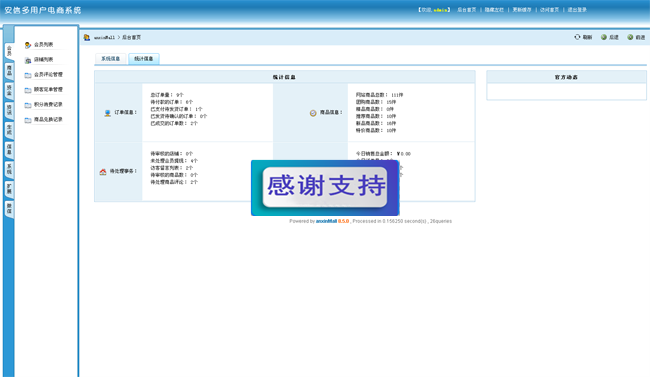Click the admin username in welcome text
This screenshot has width=650, height=377.
[440, 10]
